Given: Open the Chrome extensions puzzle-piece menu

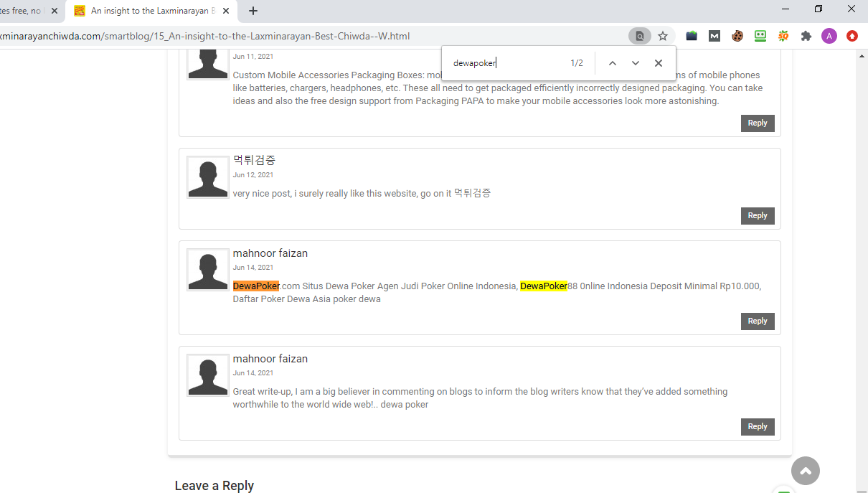Looking at the screenshot, I should tap(806, 35).
